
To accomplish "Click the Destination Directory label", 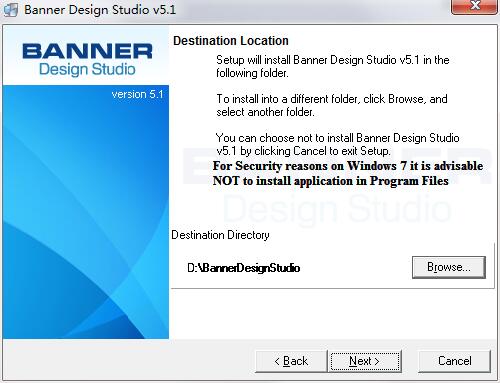I will tap(220, 235).
